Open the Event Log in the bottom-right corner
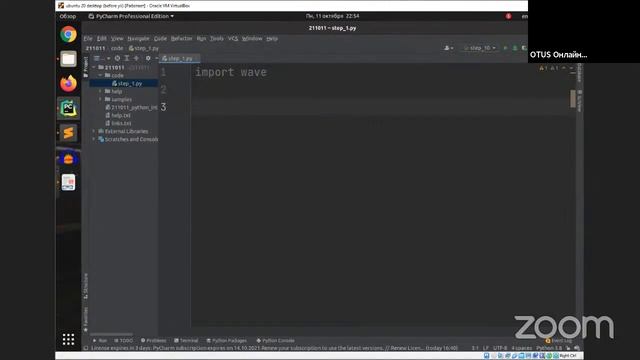Viewport: 640px width, 360px height. tap(559, 340)
